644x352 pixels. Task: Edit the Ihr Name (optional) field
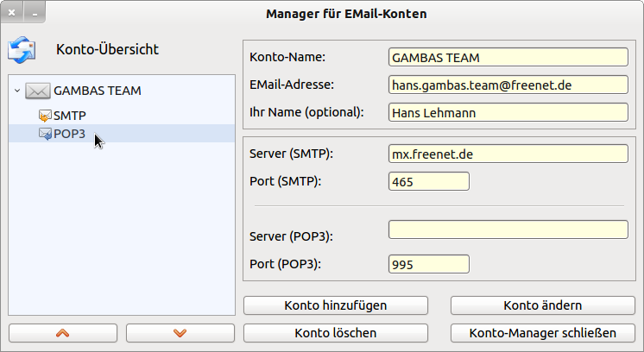click(x=508, y=112)
